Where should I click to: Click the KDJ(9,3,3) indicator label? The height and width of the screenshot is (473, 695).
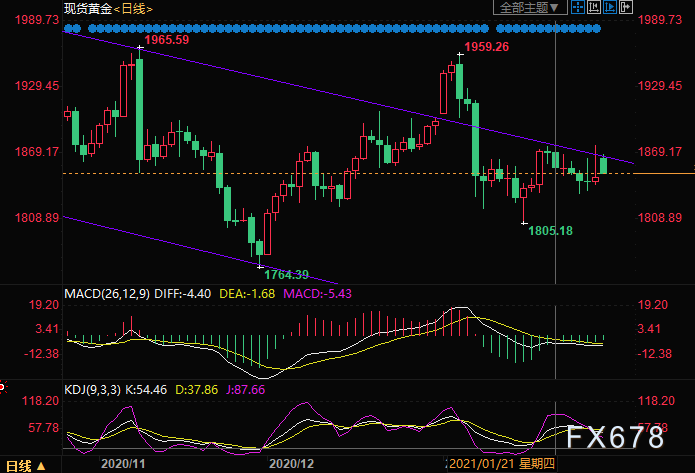[93, 390]
